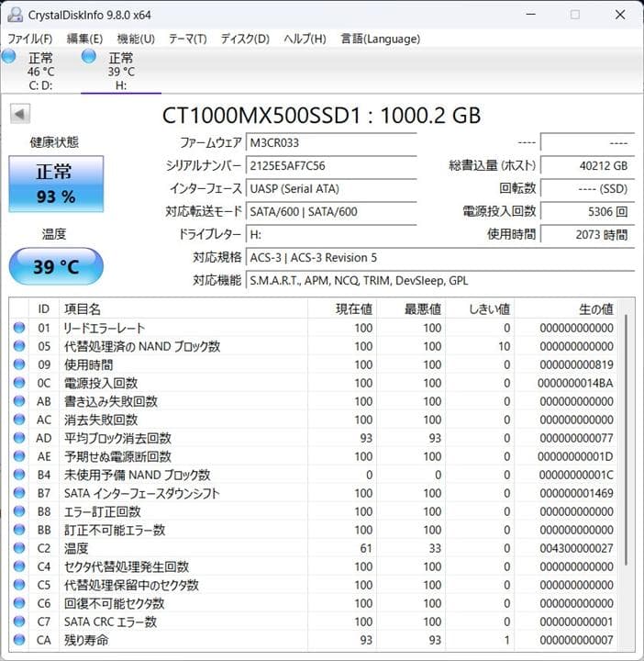Click the 総書込量 (ホスト) label
Image resolution: width=644 pixels, height=661 pixels.
(493, 165)
